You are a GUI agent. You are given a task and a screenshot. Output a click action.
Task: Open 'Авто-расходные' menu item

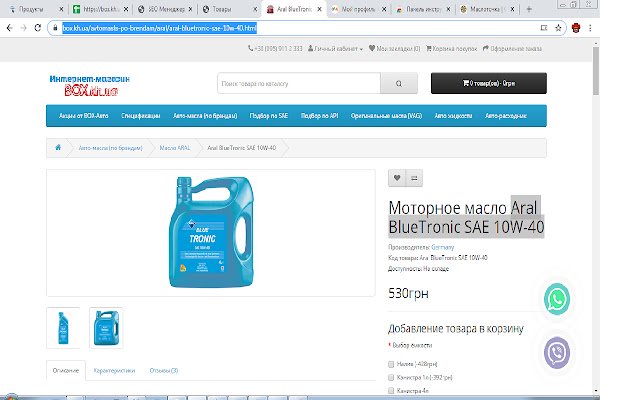tap(506, 116)
